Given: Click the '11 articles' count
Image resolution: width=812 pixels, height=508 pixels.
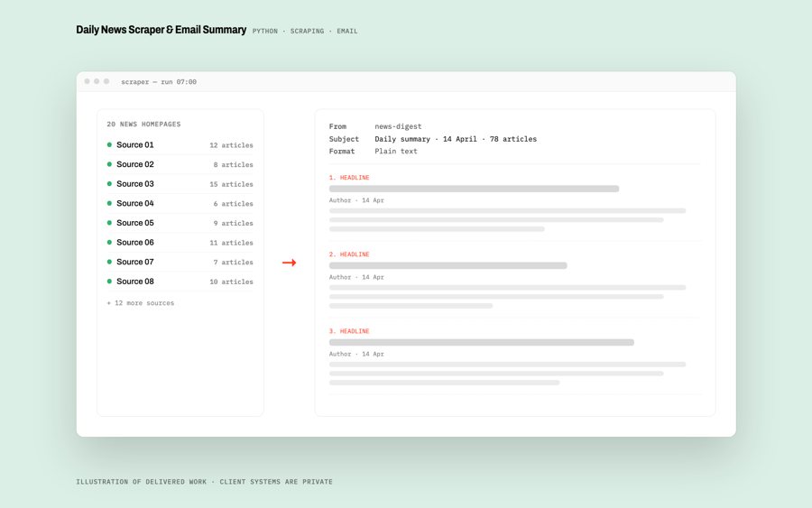Looking at the screenshot, I should (x=232, y=243).
